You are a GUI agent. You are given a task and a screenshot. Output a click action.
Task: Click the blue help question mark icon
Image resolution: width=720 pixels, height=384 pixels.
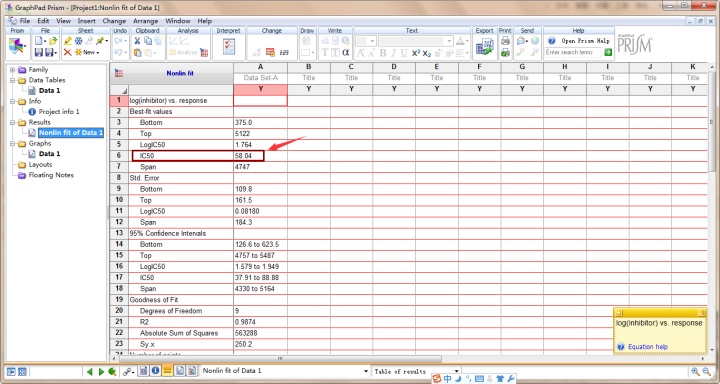(x=551, y=41)
